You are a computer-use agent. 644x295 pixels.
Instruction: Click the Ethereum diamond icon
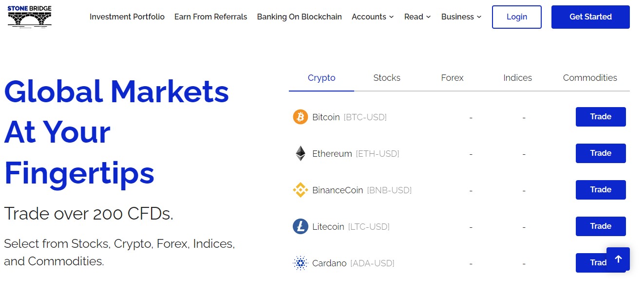(301, 153)
